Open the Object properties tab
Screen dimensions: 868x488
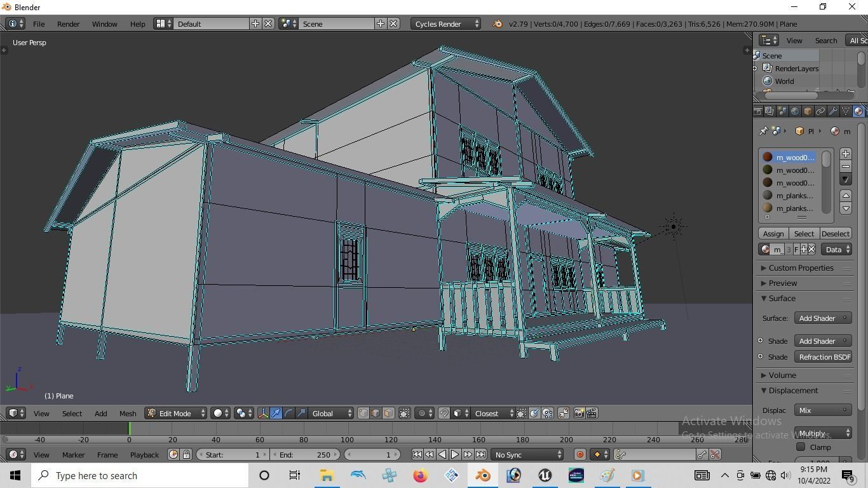point(808,111)
